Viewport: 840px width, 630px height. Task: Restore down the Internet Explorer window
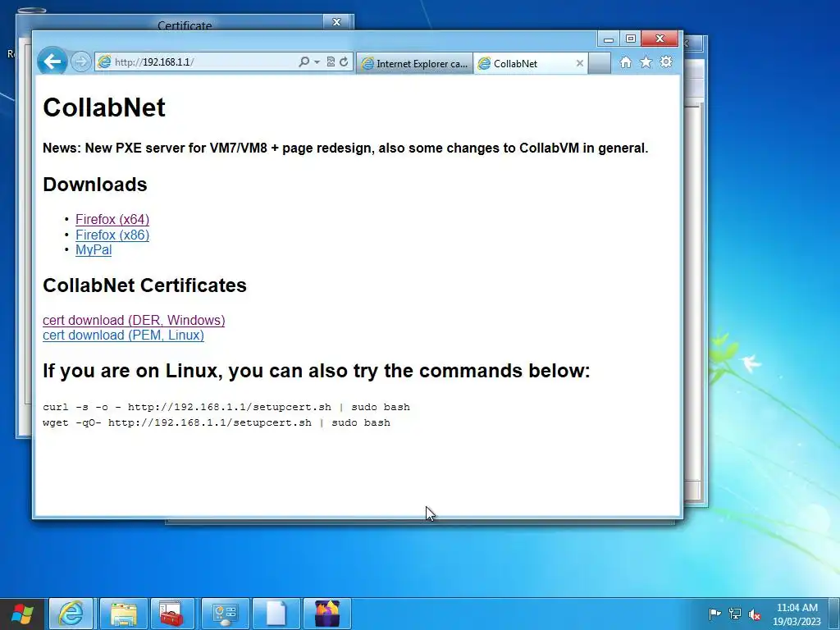[x=631, y=39]
